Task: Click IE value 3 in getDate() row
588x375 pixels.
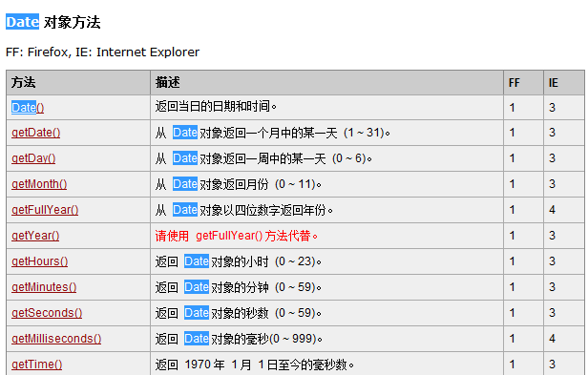Action: click(552, 133)
